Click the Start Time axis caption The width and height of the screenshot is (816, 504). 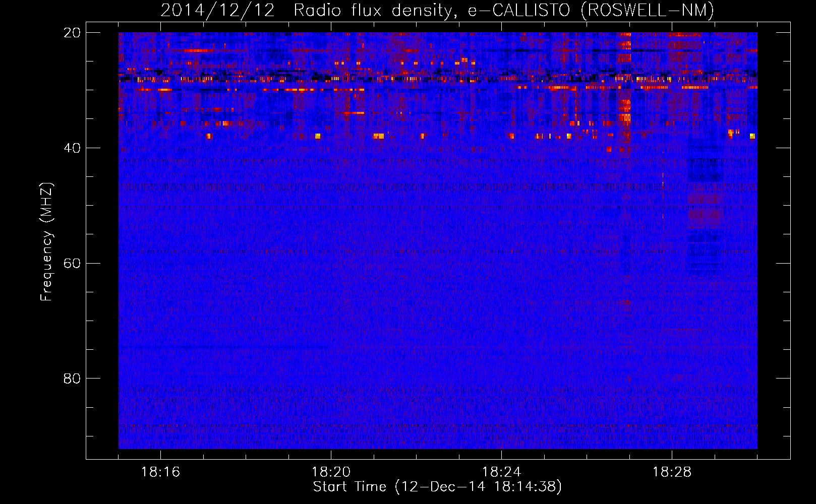(x=437, y=487)
